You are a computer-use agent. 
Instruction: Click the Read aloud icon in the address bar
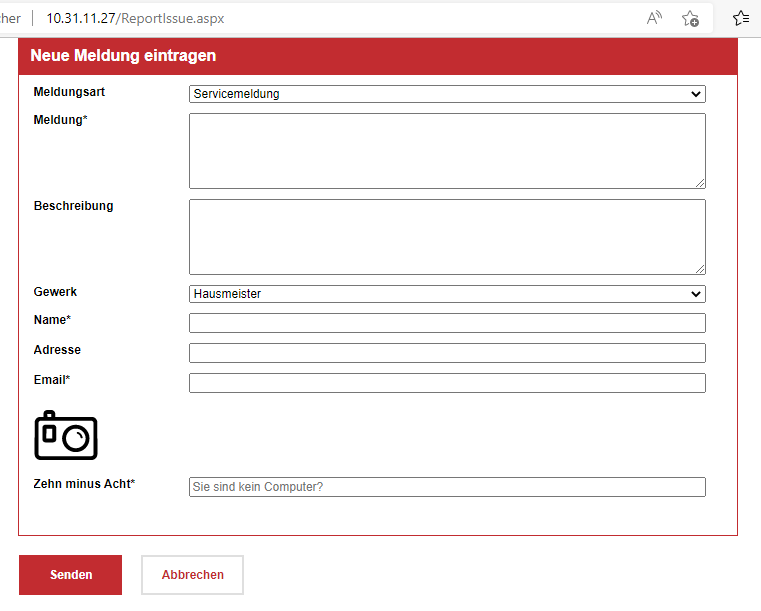(x=654, y=18)
